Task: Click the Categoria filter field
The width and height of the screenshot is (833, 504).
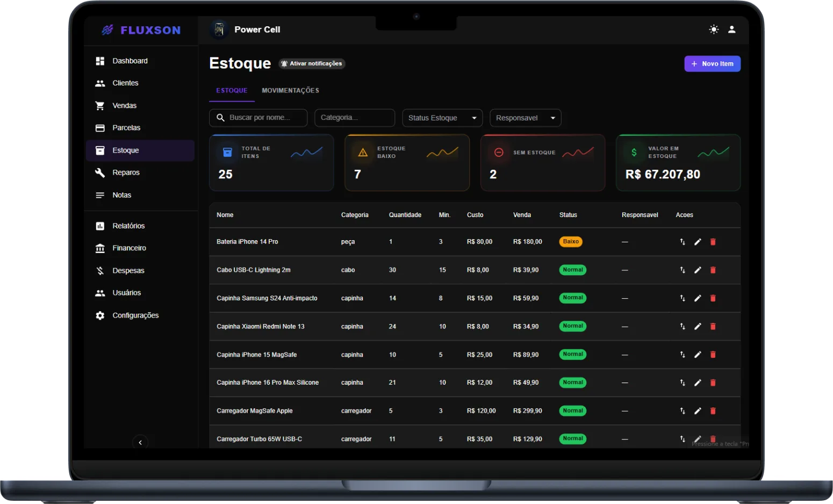Action: point(355,118)
